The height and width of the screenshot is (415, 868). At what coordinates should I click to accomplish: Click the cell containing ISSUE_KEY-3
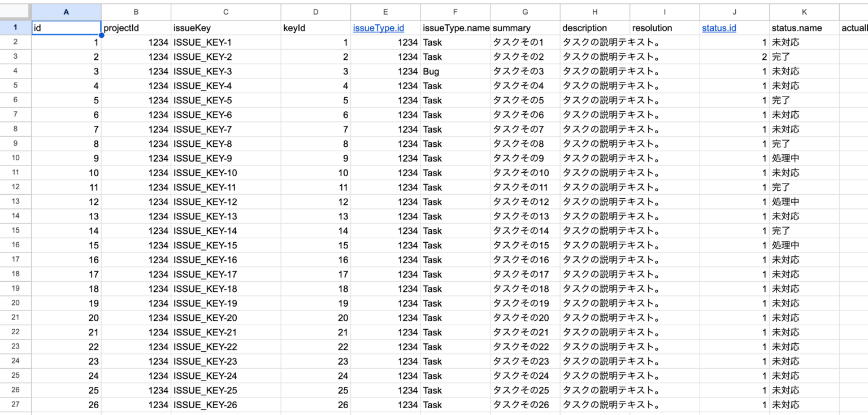pyautogui.click(x=202, y=72)
